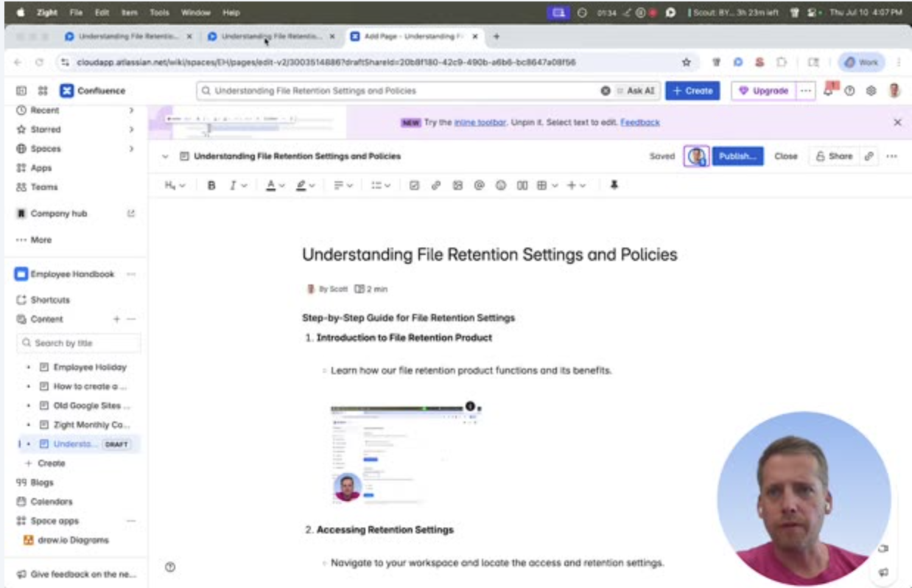Open the table insert dropdown
The image size is (912, 588).
point(547,186)
